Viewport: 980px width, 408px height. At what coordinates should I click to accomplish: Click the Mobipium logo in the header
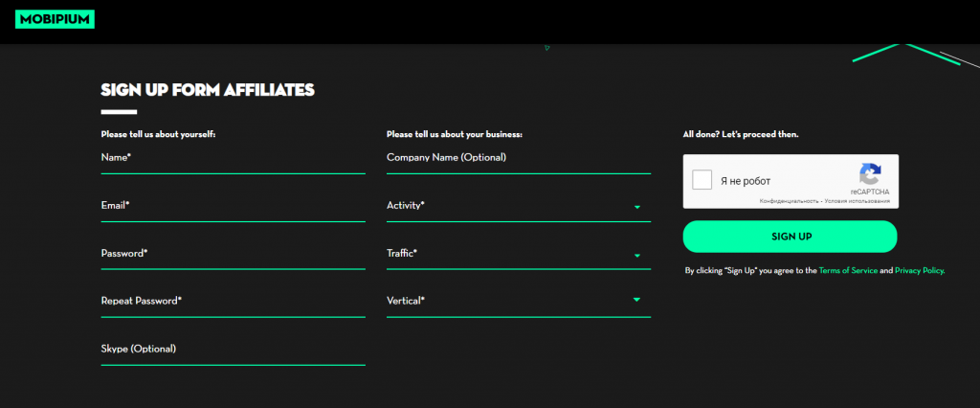coord(56,20)
